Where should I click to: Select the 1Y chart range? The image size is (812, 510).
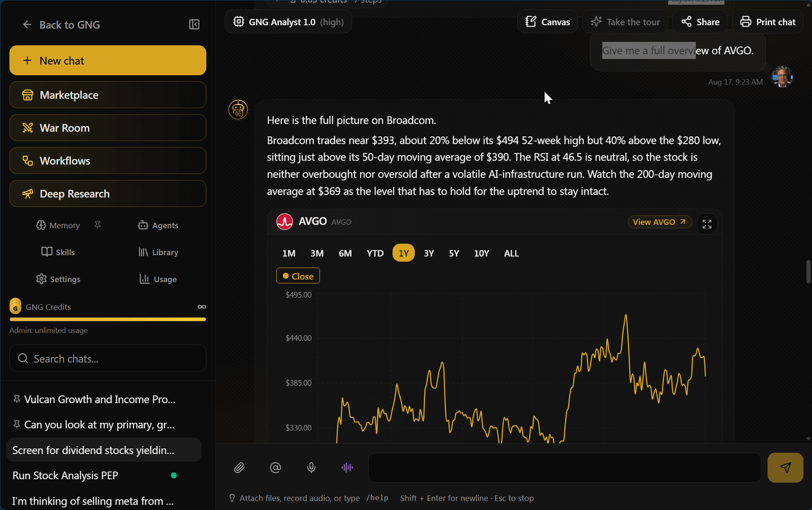point(404,253)
